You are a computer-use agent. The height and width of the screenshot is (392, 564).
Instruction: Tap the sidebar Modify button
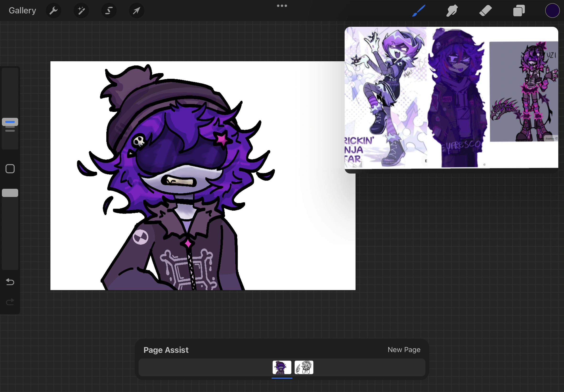point(10,169)
